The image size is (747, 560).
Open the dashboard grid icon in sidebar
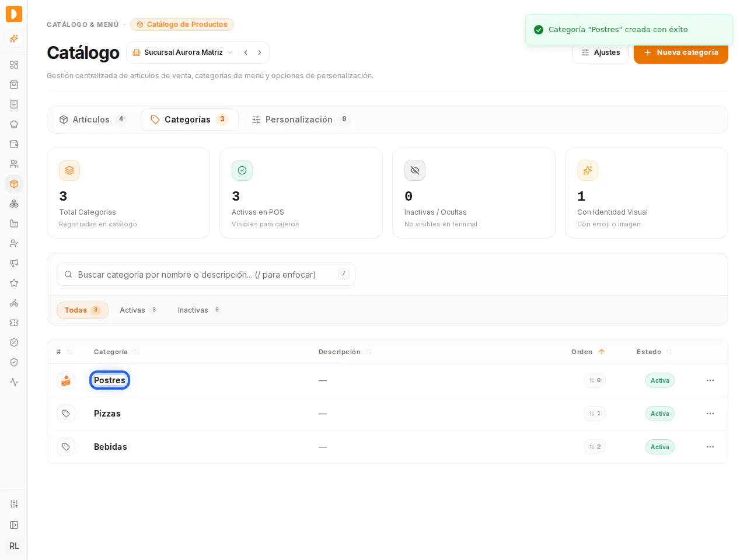point(14,65)
